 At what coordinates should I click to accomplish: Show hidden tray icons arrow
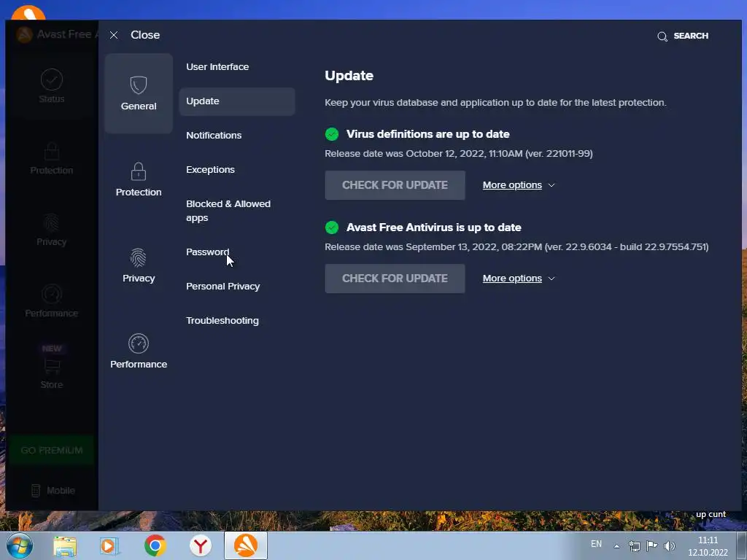tap(616, 546)
